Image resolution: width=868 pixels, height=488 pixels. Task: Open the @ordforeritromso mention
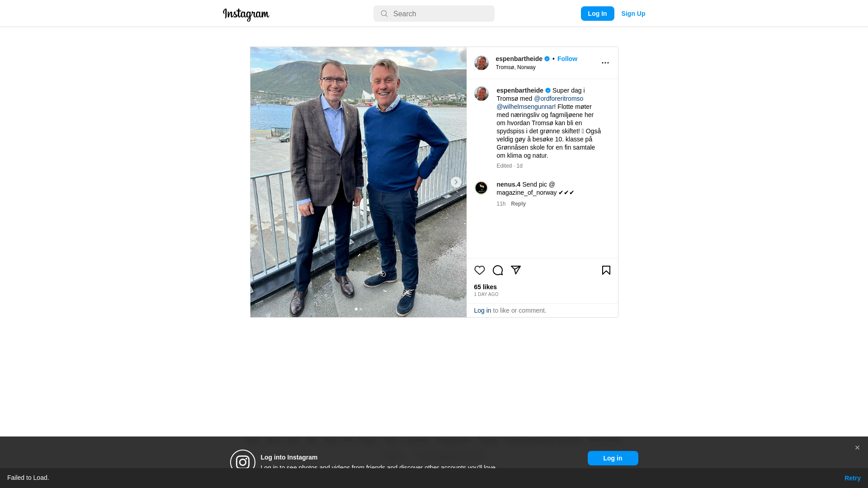point(558,99)
